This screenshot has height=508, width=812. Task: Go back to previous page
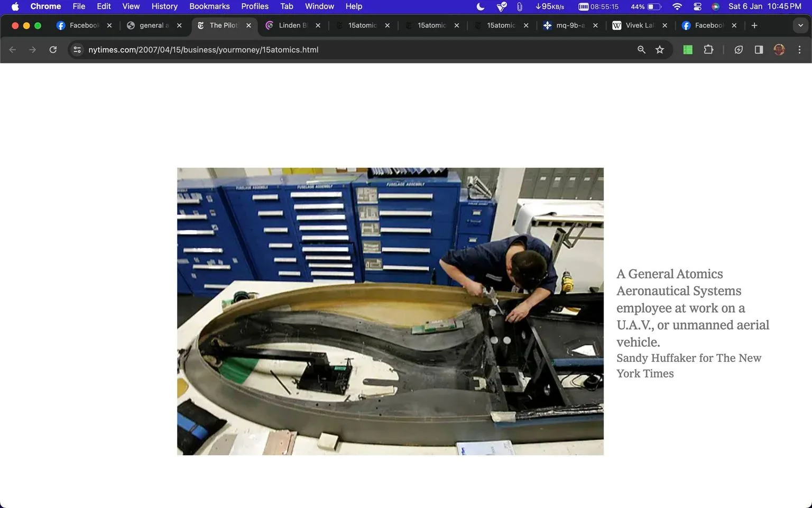pos(13,50)
